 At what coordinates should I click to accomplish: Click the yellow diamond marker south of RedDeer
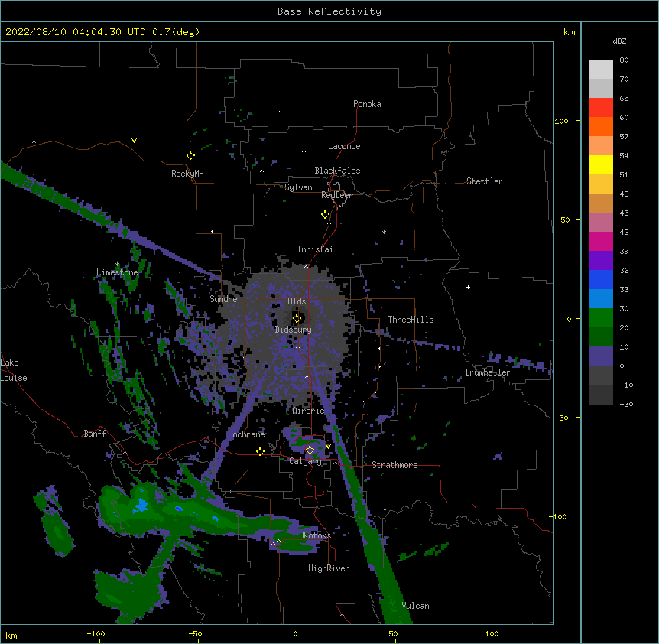326,215
